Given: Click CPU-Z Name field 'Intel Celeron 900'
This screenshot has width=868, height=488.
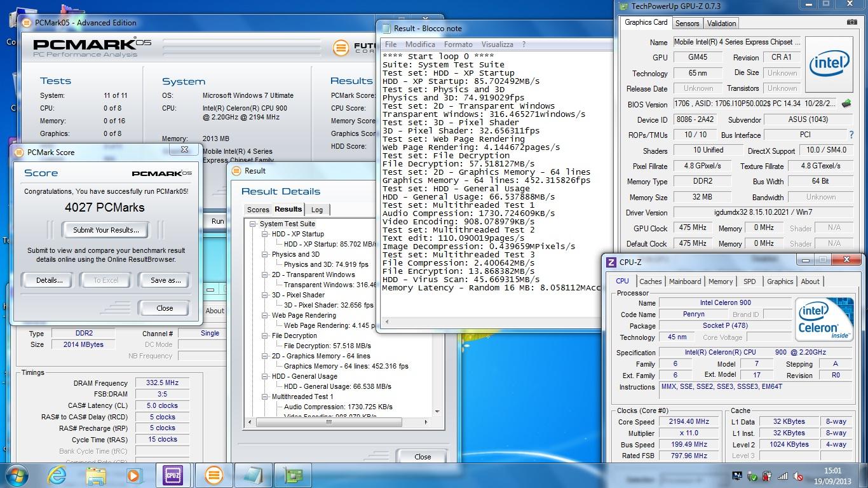Looking at the screenshot, I should coord(725,303).
